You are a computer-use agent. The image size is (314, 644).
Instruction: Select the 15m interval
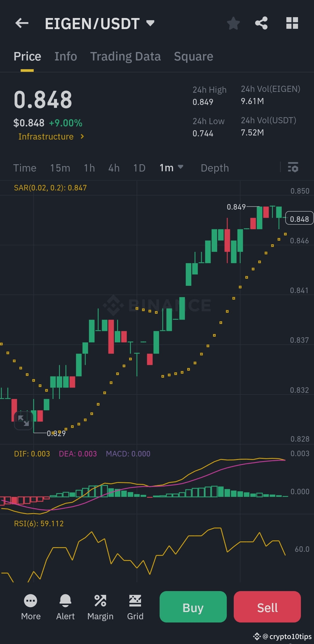tap(60, 168)
